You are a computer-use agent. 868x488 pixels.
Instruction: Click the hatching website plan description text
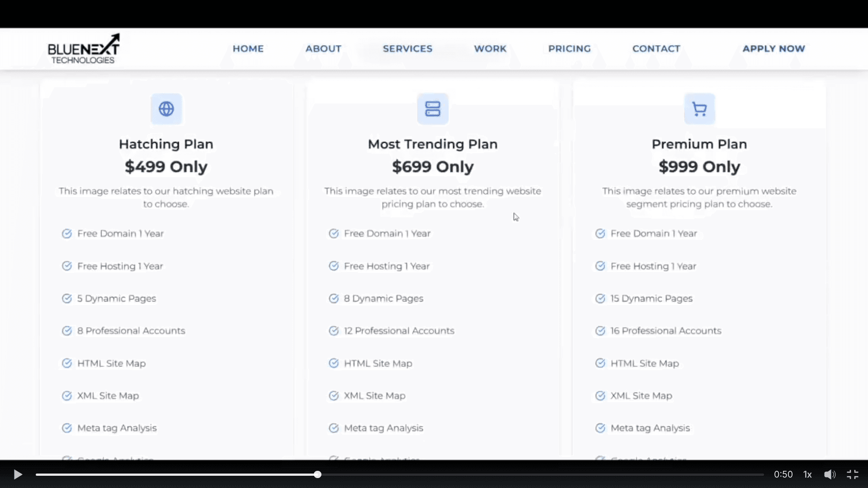tap(166, 197)
